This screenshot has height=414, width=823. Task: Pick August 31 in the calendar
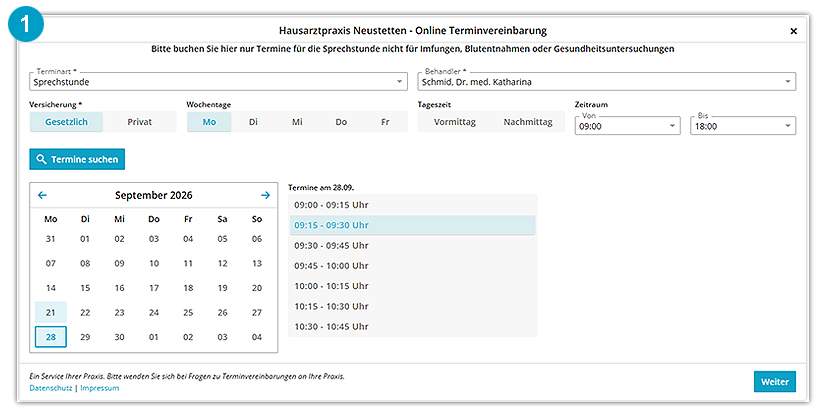tap(51, 239)
